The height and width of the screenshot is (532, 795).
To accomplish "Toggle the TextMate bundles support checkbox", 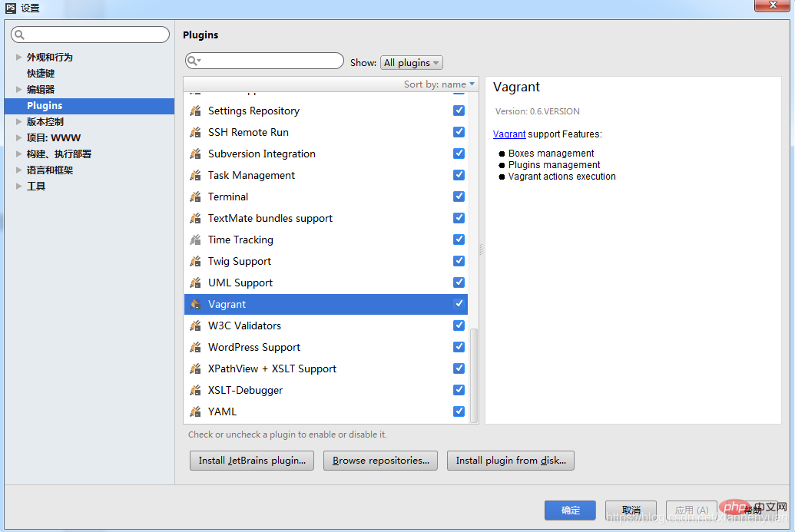I will point(459,218).
